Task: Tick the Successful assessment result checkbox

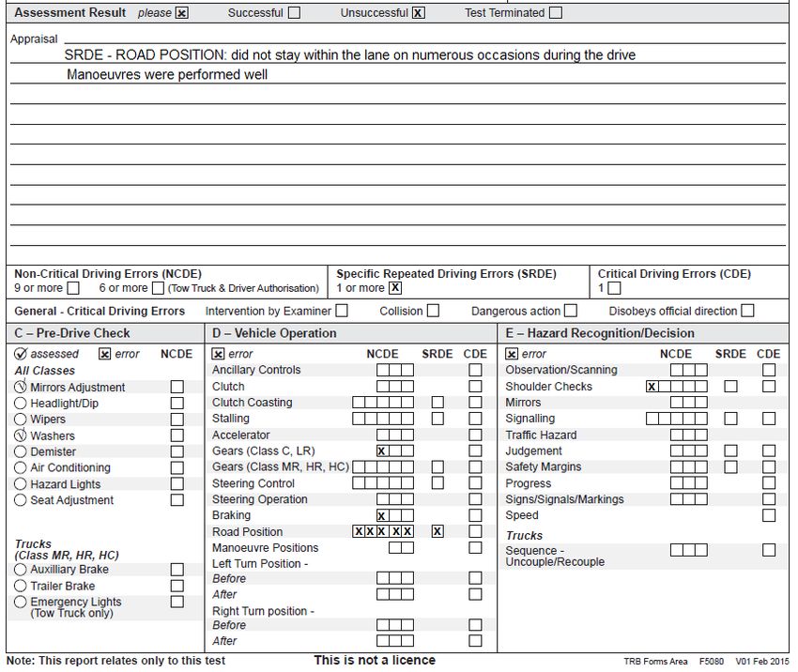Action: [x=294, y=13]
